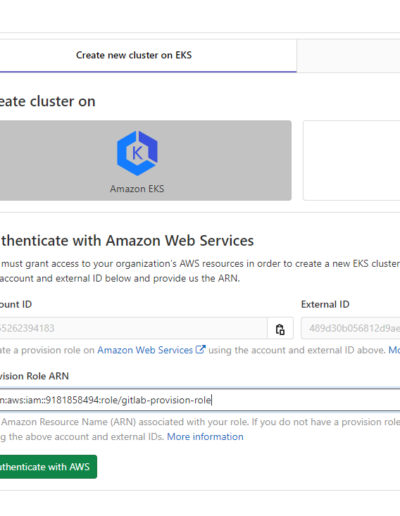Open the blank tab right of the EKS tab
This screenshot has height=516, width=400.
coord(348,56)
